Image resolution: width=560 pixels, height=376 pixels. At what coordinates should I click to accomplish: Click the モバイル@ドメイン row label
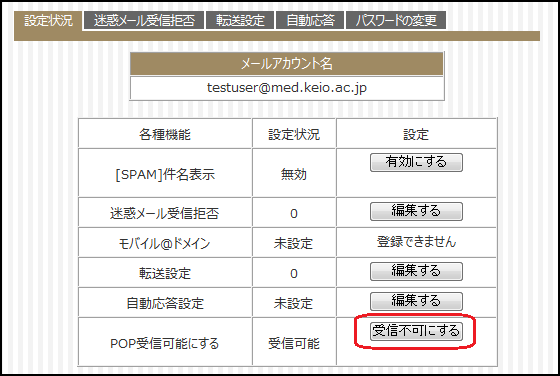(164, 244)
